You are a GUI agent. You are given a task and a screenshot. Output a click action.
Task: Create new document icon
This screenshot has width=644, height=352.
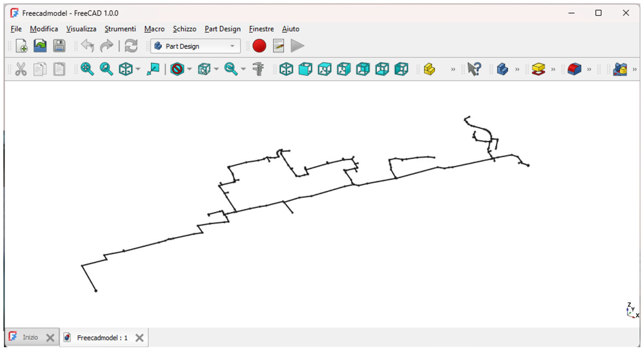tap(21, 46)
